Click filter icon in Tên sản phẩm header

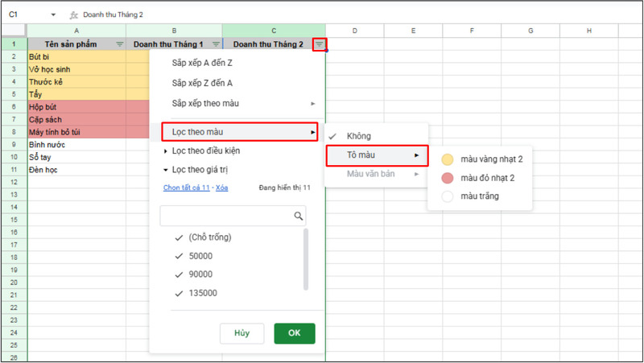120,44
